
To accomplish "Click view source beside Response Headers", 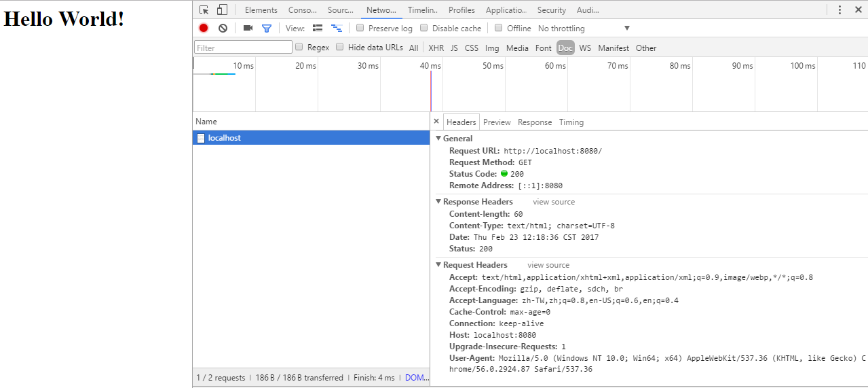I will point(554,202).
